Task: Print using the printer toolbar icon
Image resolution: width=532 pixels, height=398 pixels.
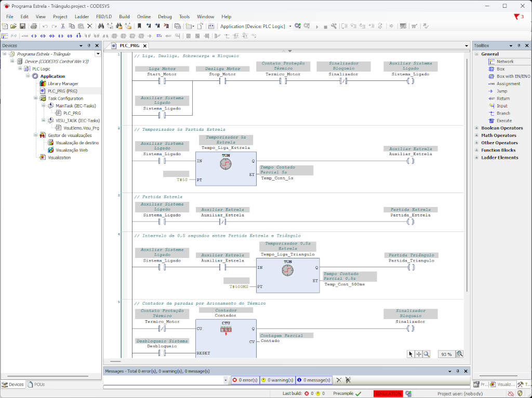Action: (x=34, y=26)
